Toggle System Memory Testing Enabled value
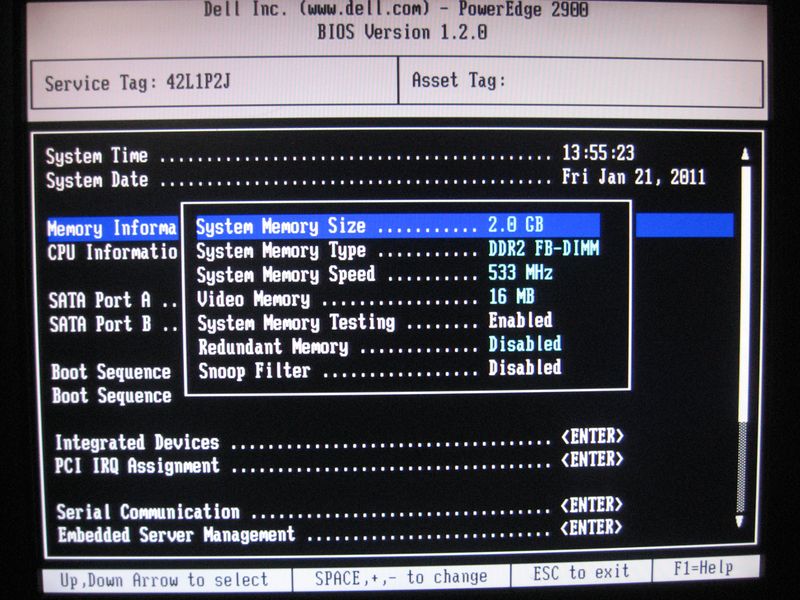This screenshot has width=800, height=600. point(520,320)
